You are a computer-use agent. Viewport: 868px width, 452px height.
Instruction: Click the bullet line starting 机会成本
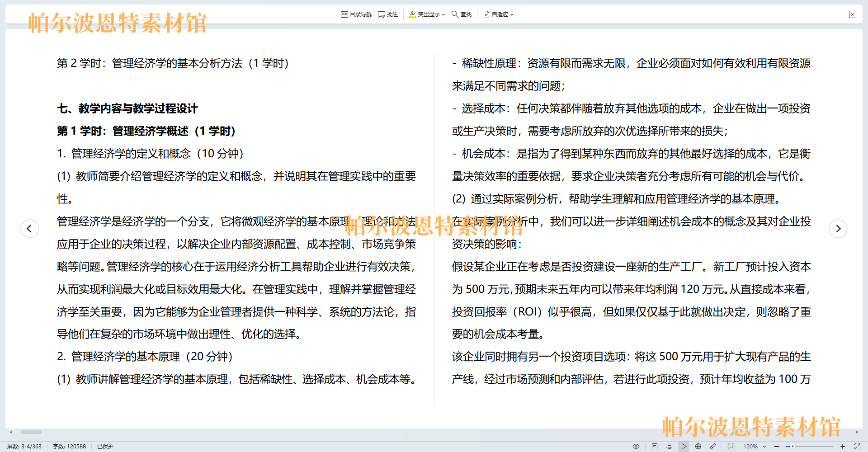632,154
